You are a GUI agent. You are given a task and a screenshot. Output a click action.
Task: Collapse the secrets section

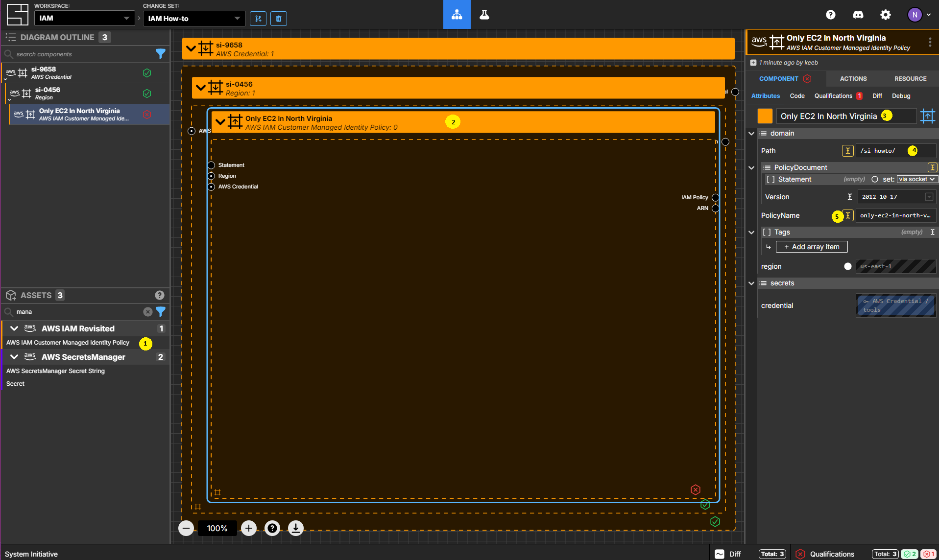(x=751, y=283)
